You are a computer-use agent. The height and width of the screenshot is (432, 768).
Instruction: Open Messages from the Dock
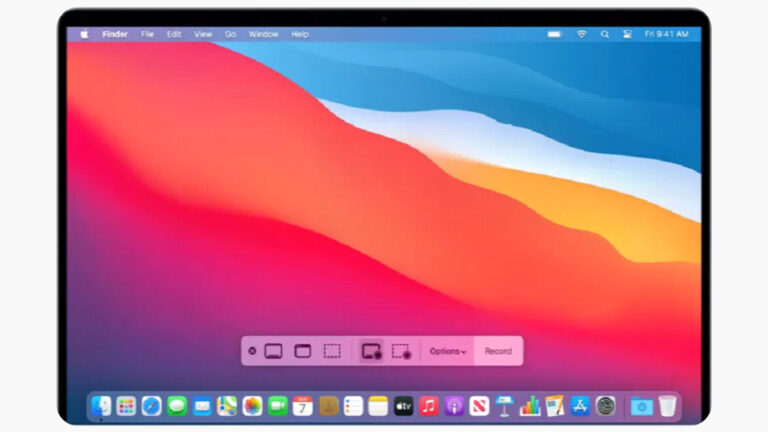pos(177,406)
